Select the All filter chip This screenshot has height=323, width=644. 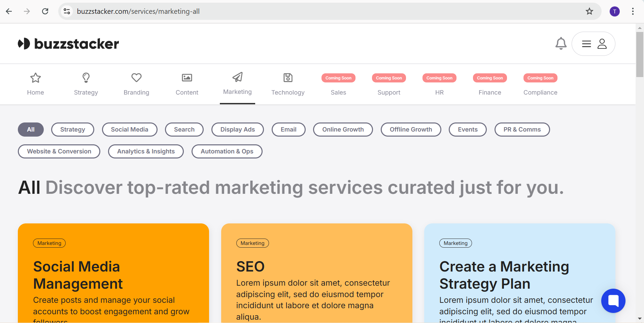coord(31,130)
